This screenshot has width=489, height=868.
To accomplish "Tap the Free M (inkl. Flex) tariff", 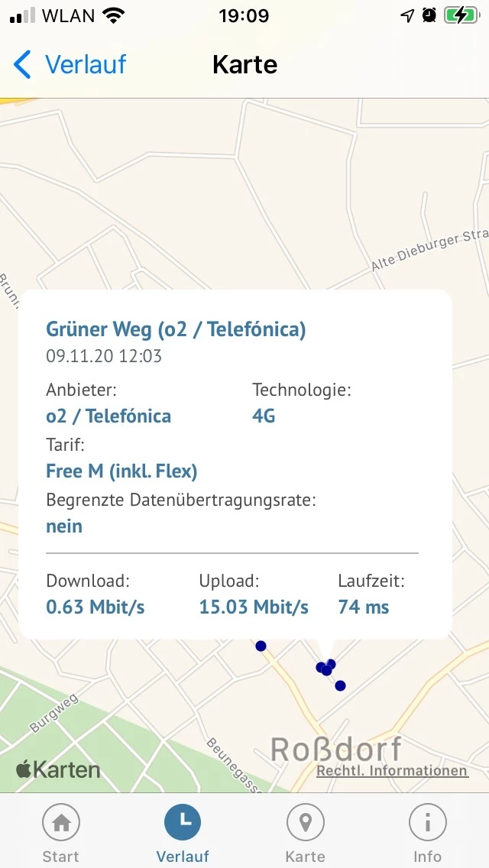I will 121,471.
